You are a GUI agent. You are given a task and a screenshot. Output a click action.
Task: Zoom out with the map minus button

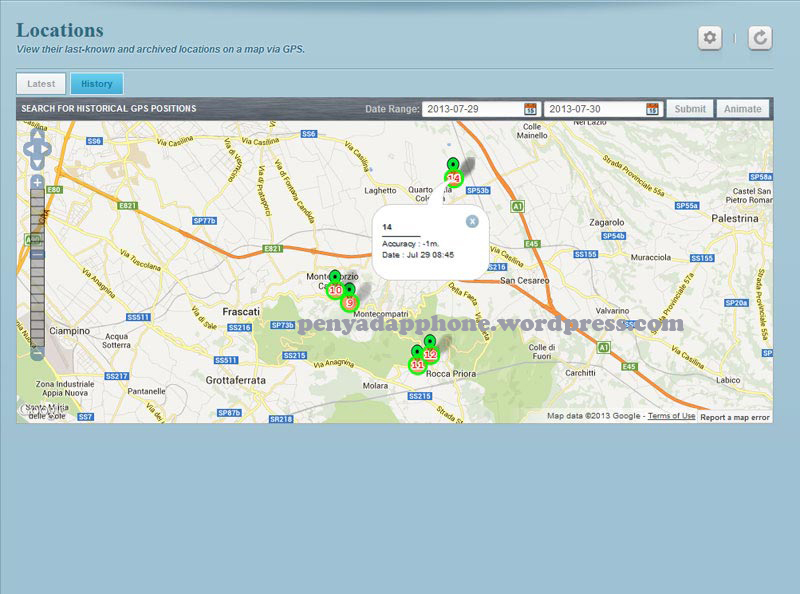[x=37, y=353]
